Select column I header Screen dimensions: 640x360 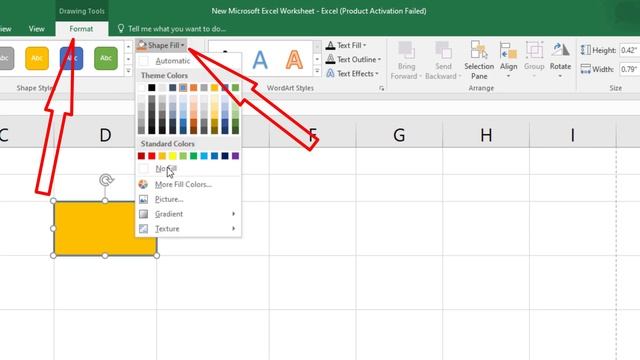[x=573, y=135]
